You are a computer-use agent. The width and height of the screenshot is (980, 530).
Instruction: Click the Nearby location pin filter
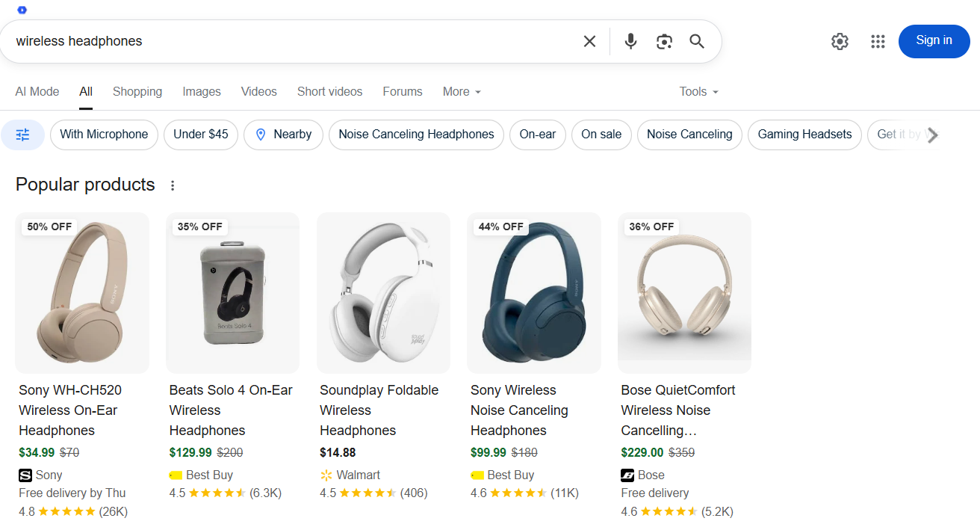[283, 135]
